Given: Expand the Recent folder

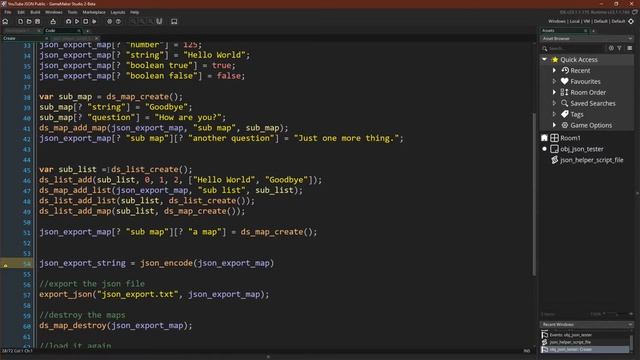Looking at the screenshot, I should pyautogui.click(x=554, y=71).
